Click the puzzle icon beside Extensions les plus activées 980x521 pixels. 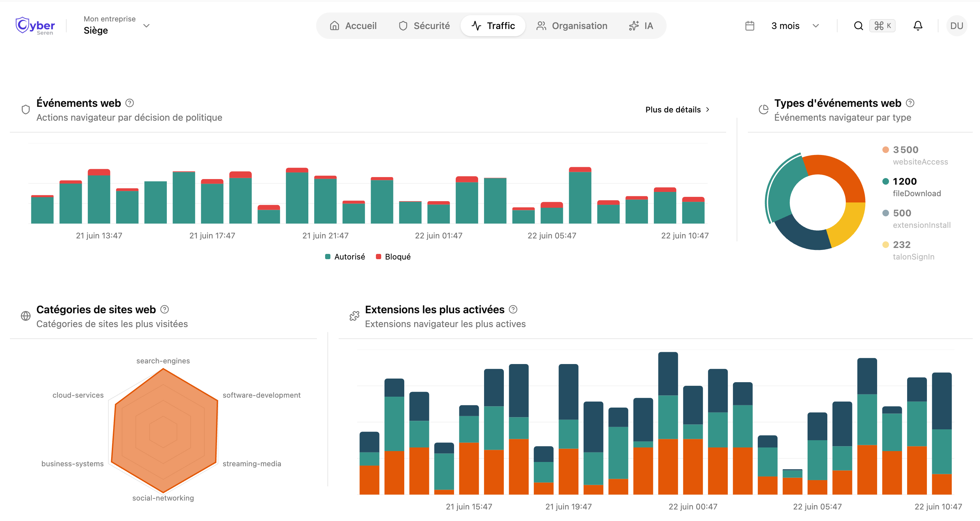354,316
